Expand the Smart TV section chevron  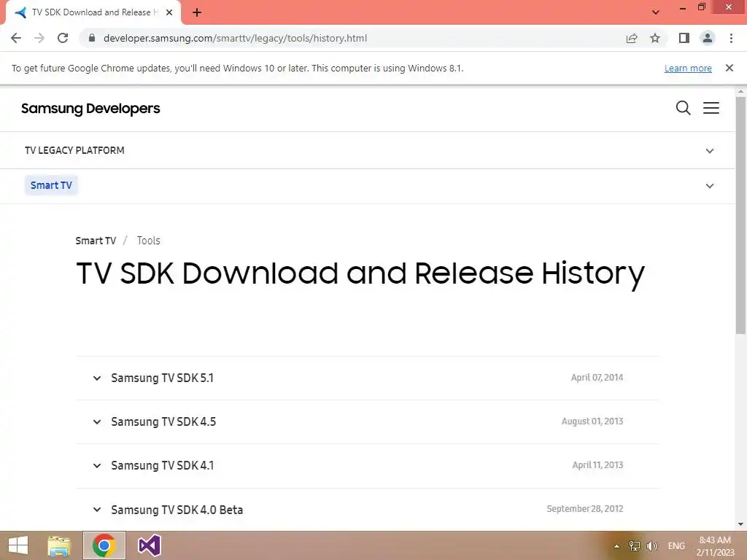coord(710,186)
